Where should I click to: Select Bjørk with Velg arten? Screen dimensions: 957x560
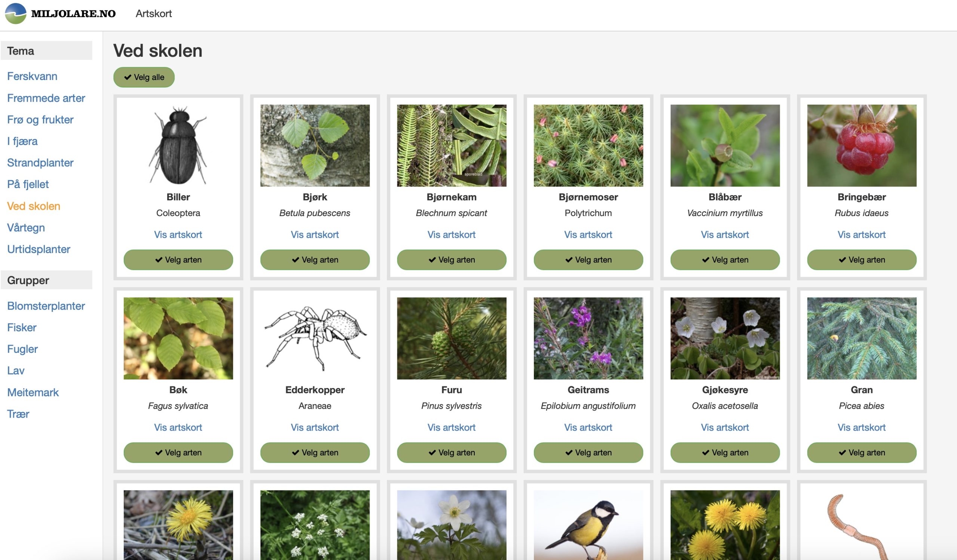[x=315, y=260]
